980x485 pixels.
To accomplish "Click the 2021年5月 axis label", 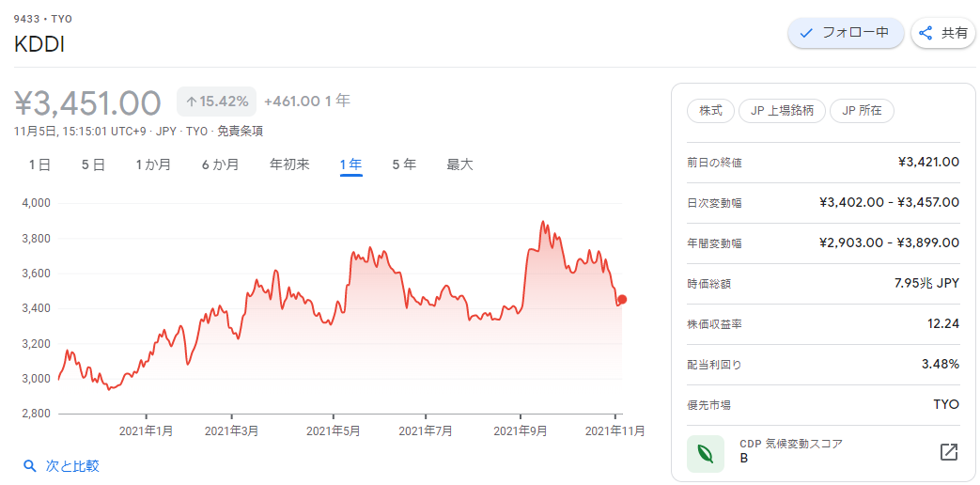I will (x=334, y=430).
